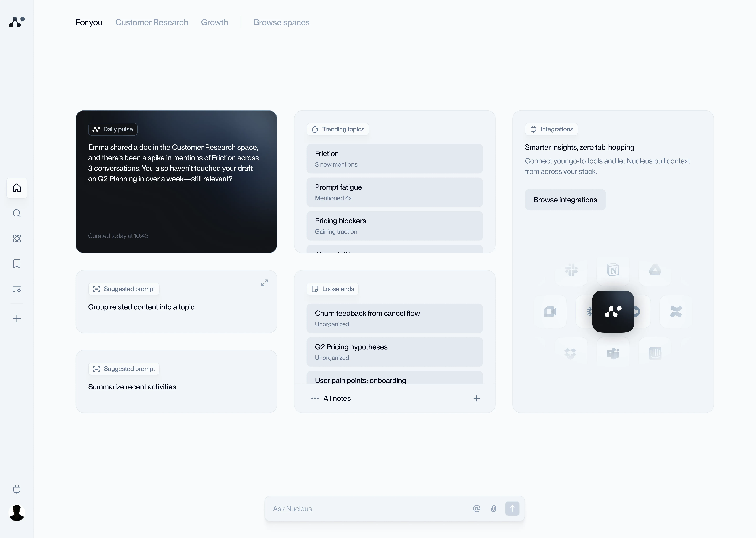Expand the first Suggested prompt card

click(x=264, y=283)
